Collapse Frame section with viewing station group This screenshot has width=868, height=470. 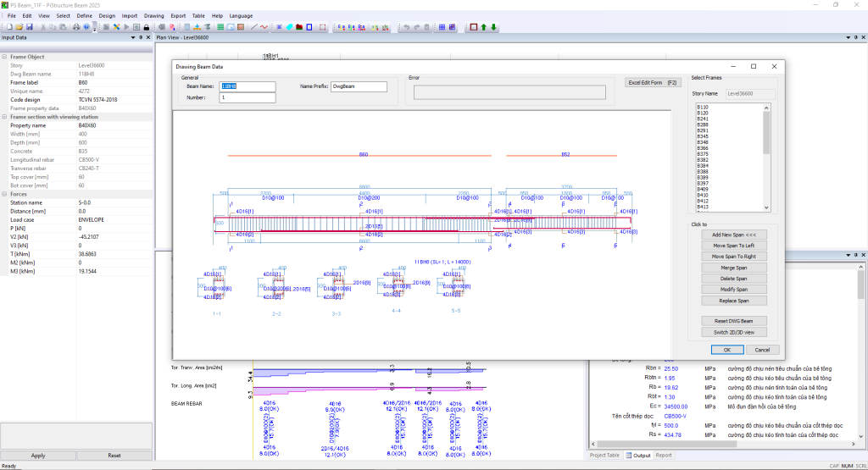pyautogui.click(x=5, y=117)
